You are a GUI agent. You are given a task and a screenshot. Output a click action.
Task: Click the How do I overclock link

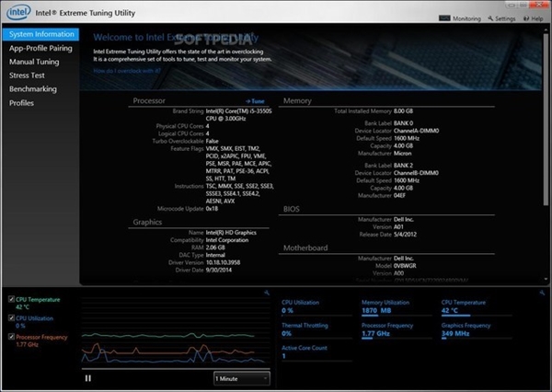click(x=127, y=71)
